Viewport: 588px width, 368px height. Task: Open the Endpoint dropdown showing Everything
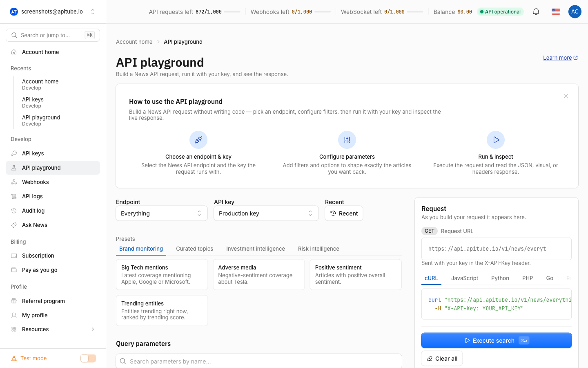(x=162, y=213)
